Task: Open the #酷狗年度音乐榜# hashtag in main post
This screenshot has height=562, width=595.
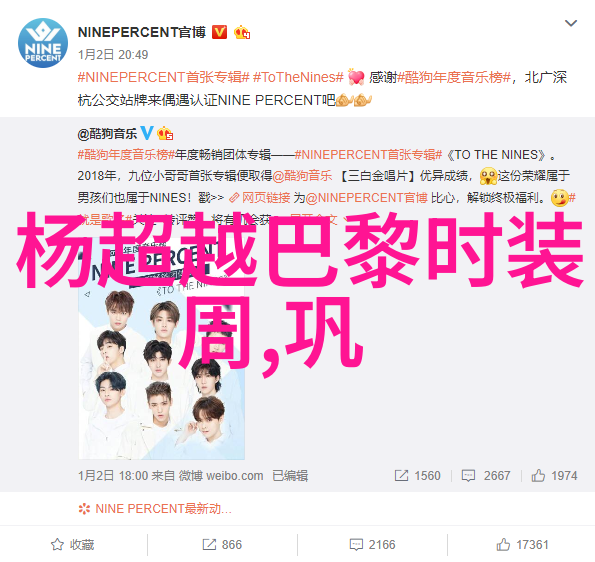Action: coord(454,77)
